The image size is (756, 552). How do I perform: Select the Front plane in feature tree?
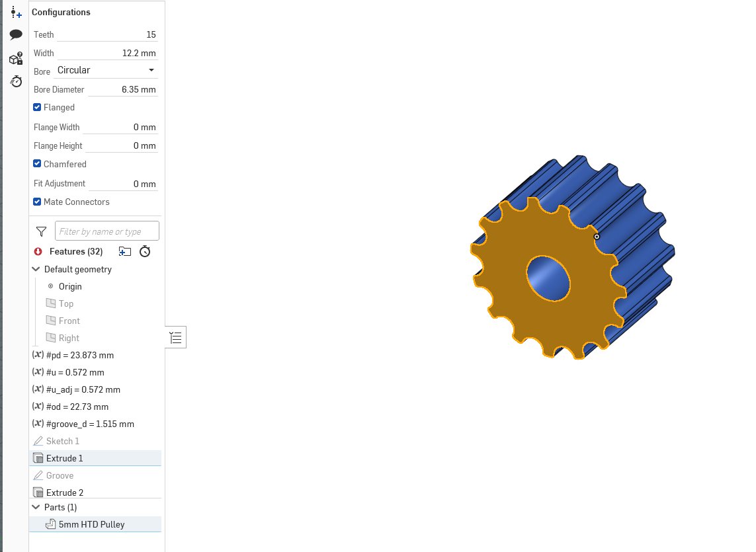69,321
